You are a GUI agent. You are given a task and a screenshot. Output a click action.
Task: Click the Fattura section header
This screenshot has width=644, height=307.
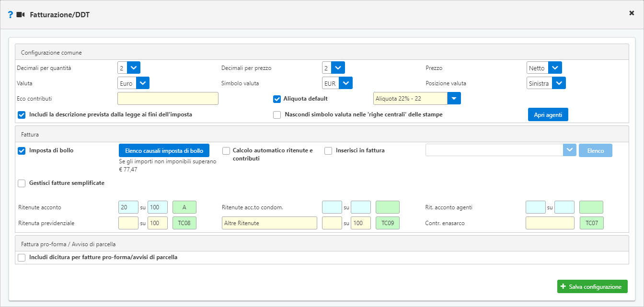click(x=322, y=134)
